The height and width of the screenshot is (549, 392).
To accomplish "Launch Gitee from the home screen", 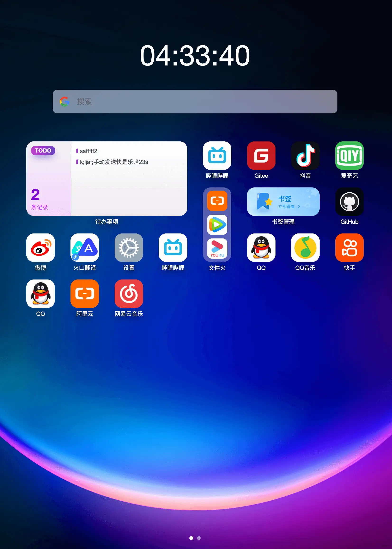I will tap(261, 156).
